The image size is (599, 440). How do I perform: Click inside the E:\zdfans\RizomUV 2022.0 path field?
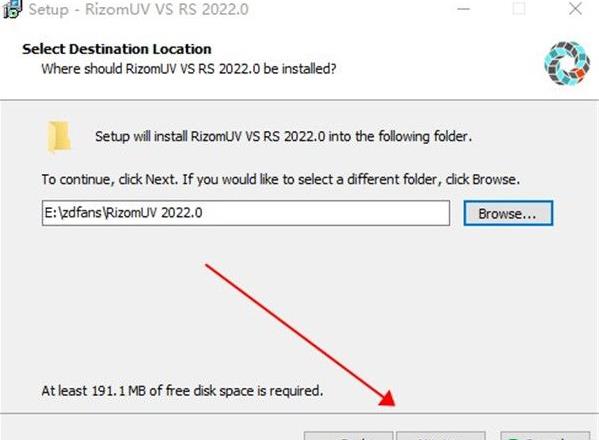point(246,213)
